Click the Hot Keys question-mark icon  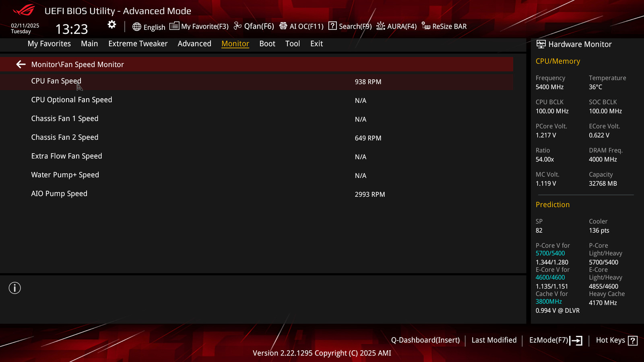coord(633,341)
